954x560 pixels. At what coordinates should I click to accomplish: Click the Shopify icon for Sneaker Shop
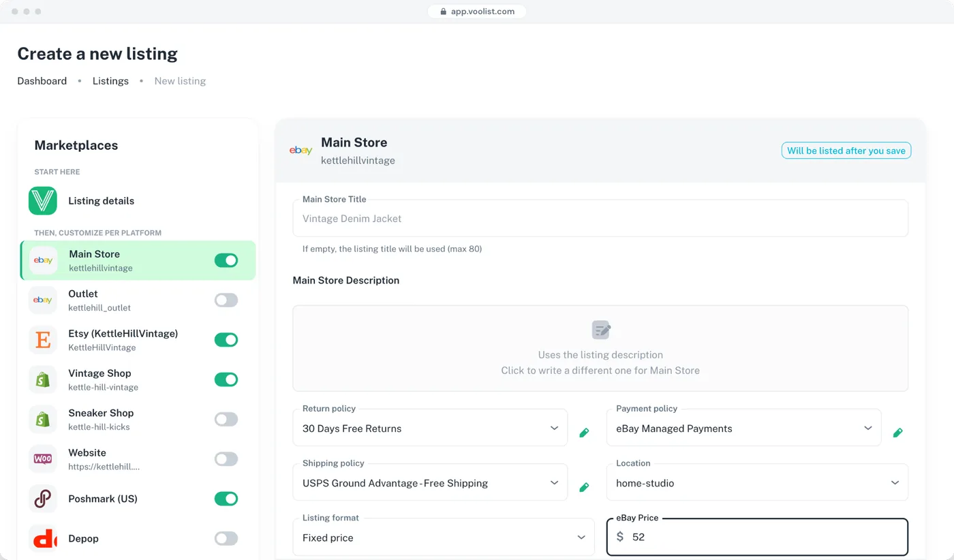43,420
